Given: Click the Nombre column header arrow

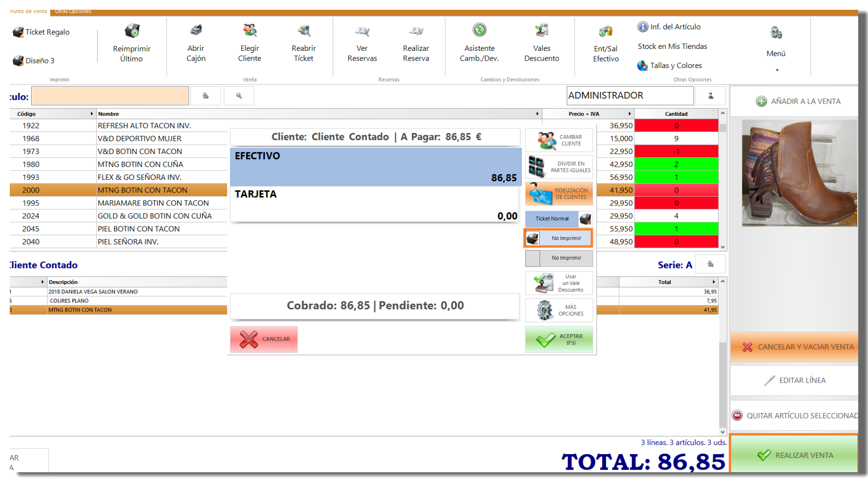Looking at the screenshot, I should coord(537,114).
